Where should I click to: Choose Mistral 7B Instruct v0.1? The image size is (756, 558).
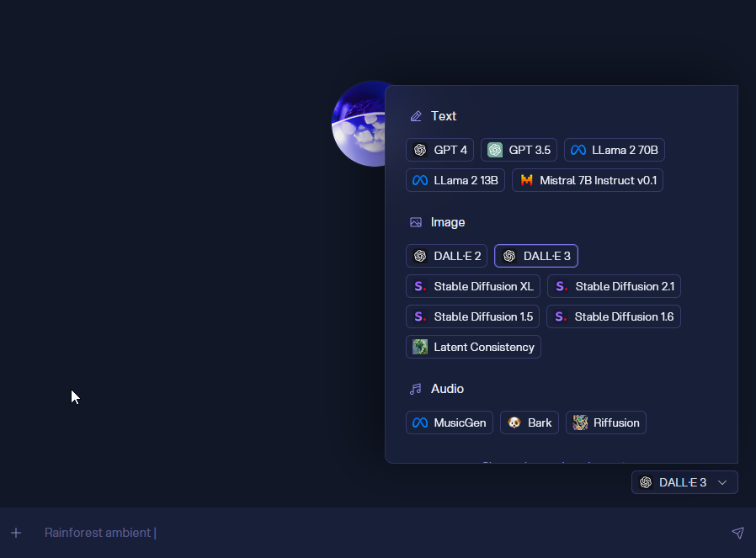588,180
